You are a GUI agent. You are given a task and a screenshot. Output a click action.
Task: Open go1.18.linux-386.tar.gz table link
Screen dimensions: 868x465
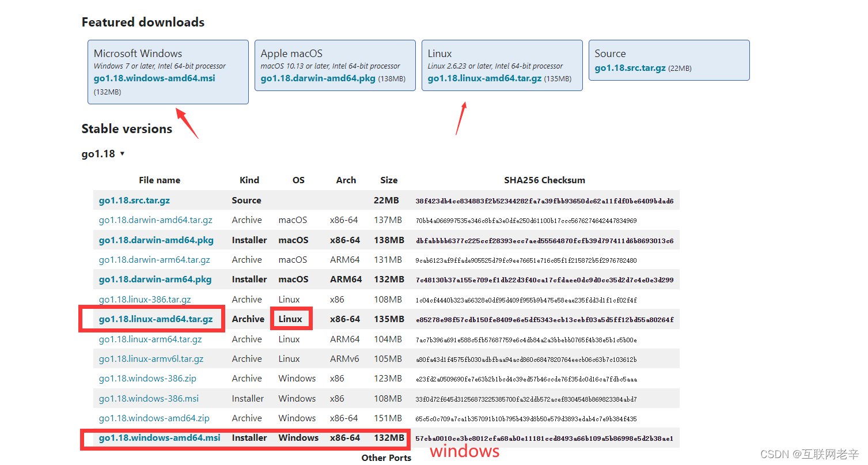145,300
